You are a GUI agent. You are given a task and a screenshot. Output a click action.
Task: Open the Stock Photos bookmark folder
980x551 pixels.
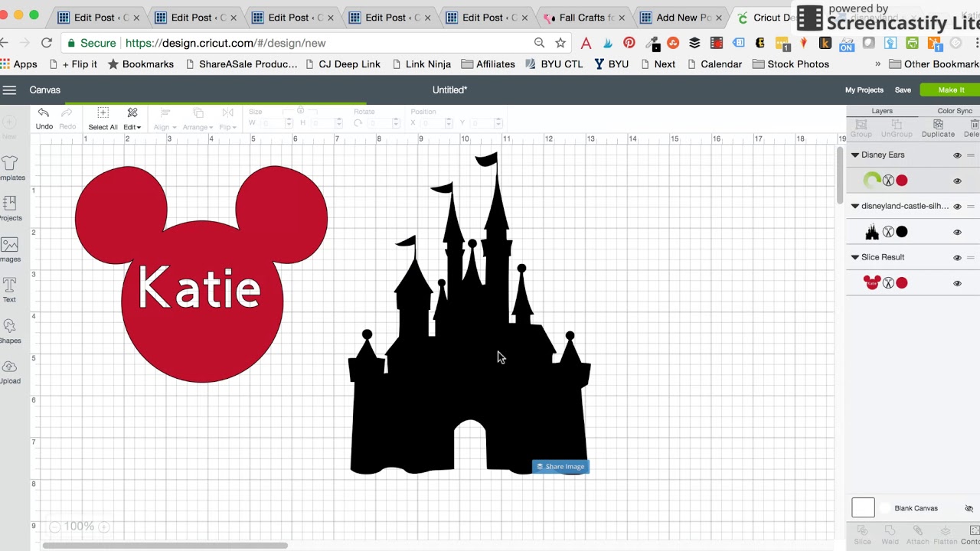click(791, 64)
